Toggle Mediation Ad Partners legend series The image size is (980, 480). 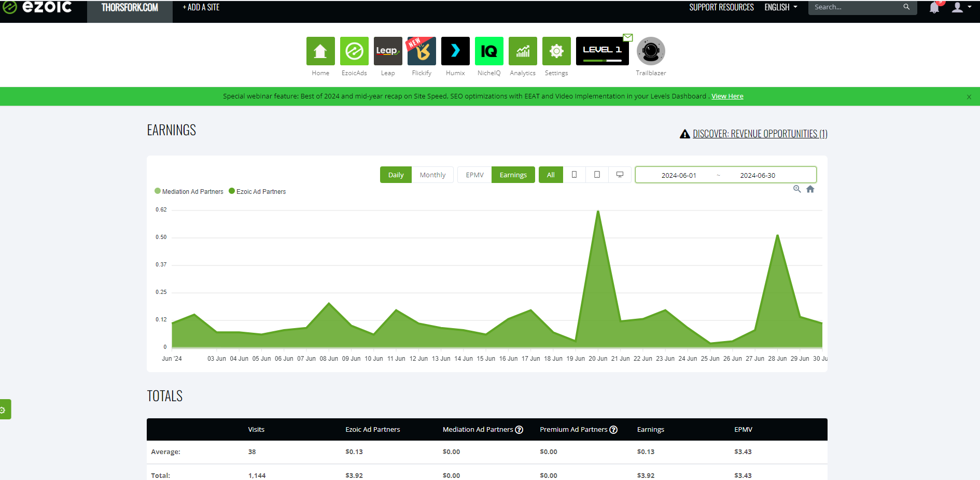coord(189,191)
